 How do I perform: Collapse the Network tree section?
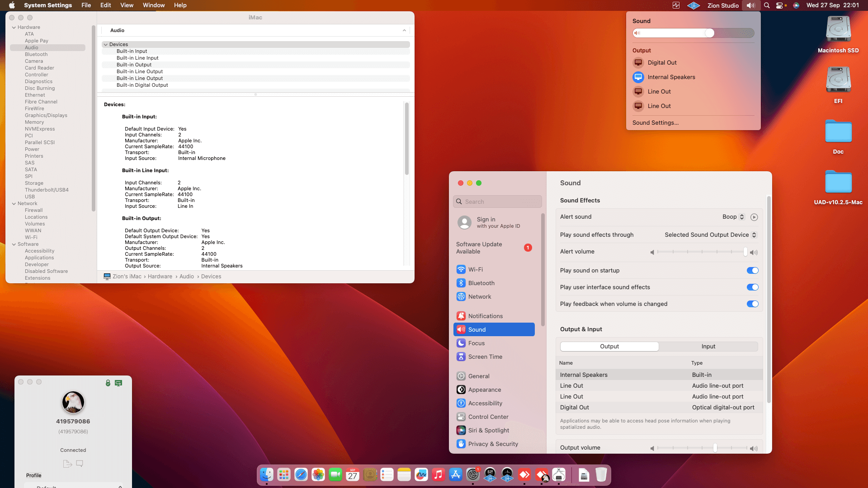[14, 204]
